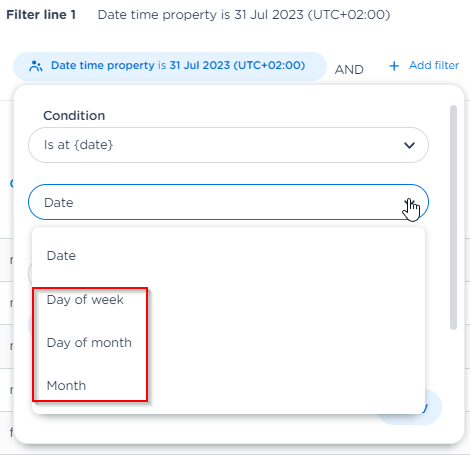Click the bold '31 Jul 2023' value in pill
Image resolution: width=470 pixels, height=455 pixels.
point(200,65)
